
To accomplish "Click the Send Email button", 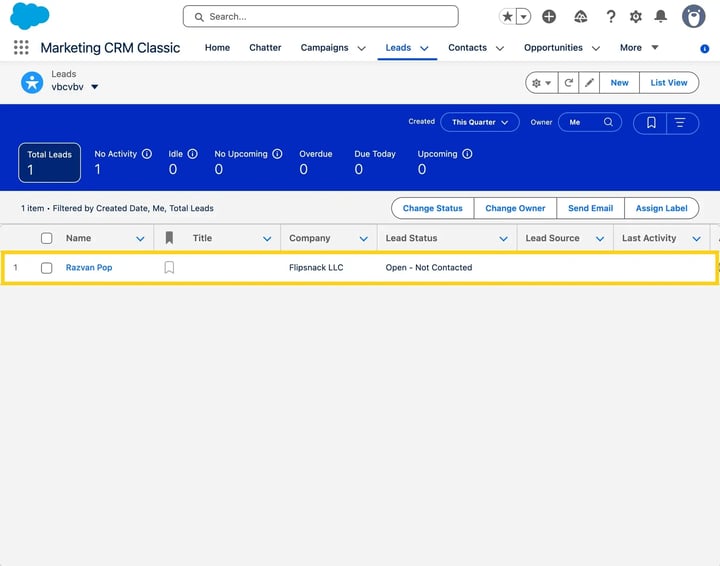I will 591,208.
